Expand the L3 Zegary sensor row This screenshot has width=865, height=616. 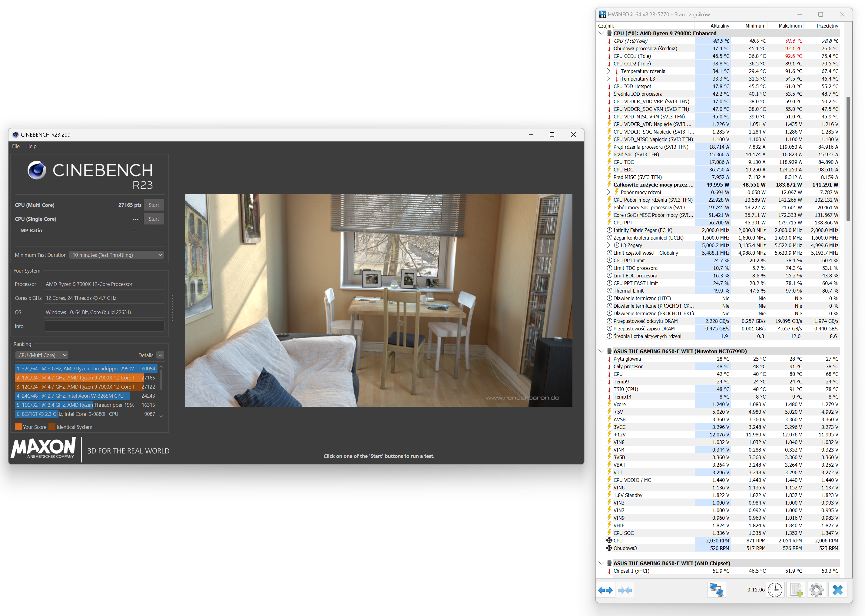608,245
